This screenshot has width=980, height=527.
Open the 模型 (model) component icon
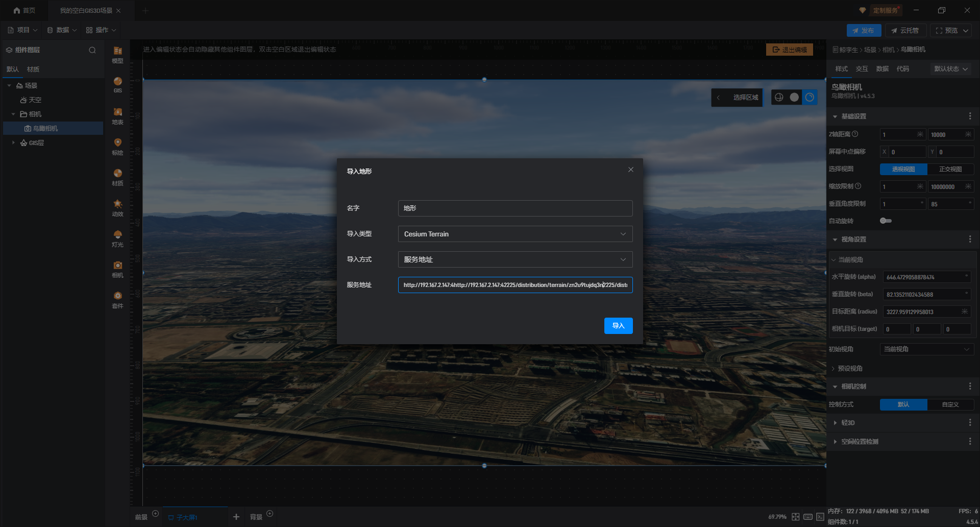click(x=117, y=53)
